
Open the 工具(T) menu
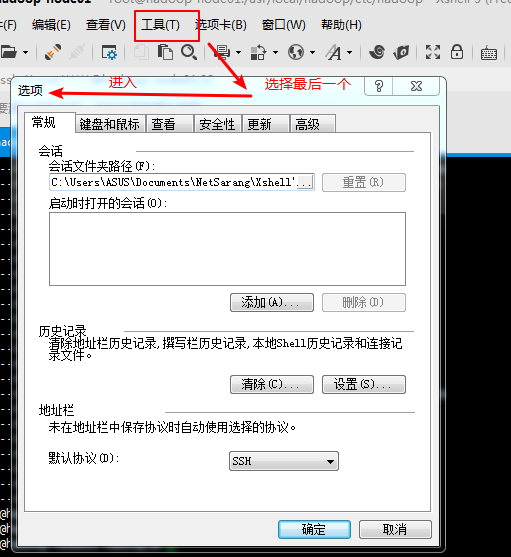tap(161, 25)
